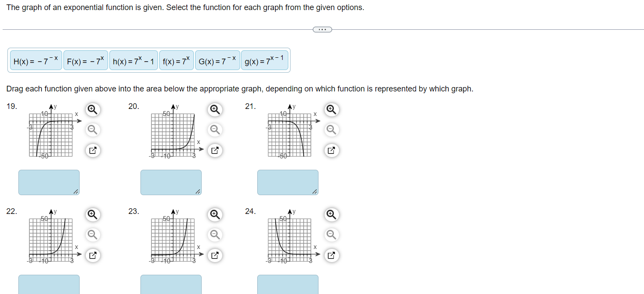The image size is (644, 294).
Task: Click the answer drop area below graph 19
Action: point(49,182)
